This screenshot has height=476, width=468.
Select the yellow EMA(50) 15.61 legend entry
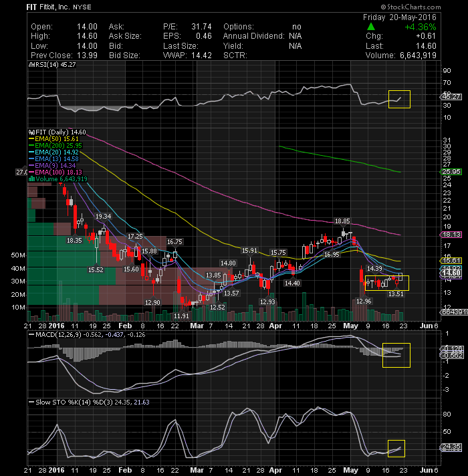click(53, 139)
